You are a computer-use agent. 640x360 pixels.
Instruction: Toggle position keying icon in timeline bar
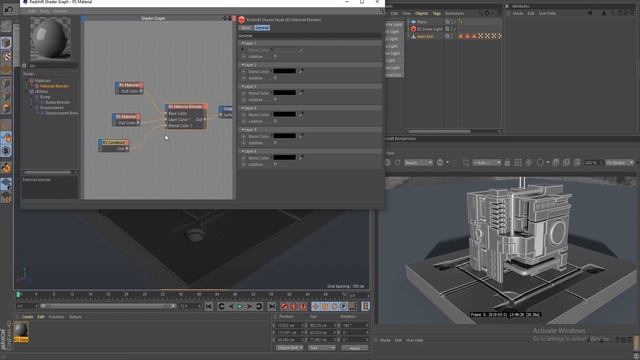pos(316,306)
